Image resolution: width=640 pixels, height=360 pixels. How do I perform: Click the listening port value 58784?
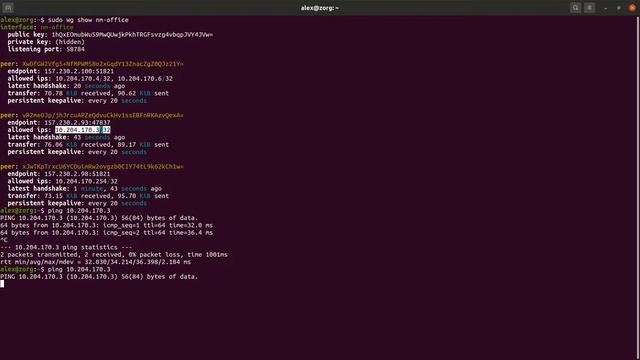76,49
